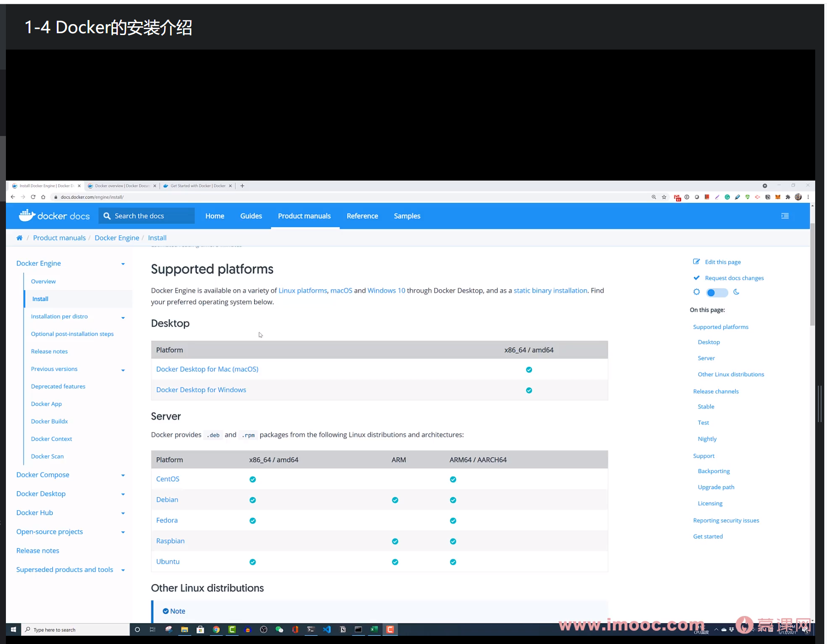Open Chrome three-dot menu
This screenshot has width=827, height=644.
click(x=808, y=197)
